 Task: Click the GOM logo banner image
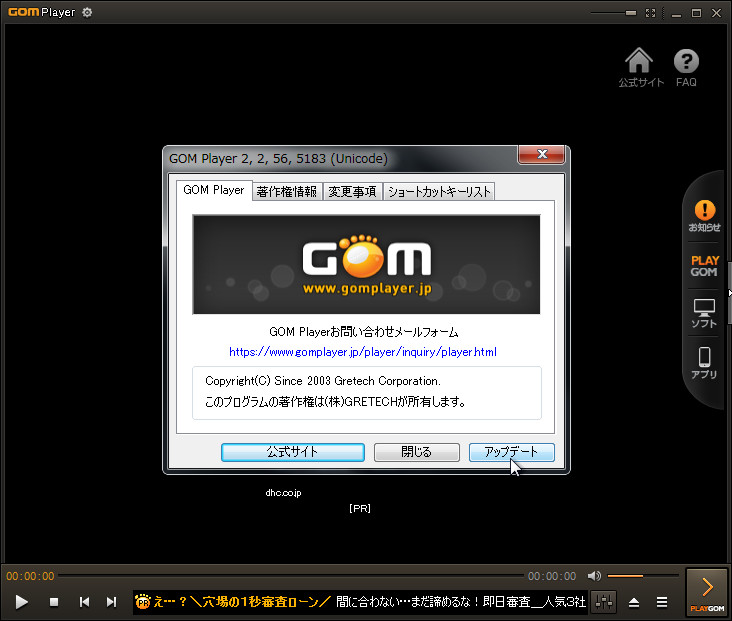pos(366,264)
